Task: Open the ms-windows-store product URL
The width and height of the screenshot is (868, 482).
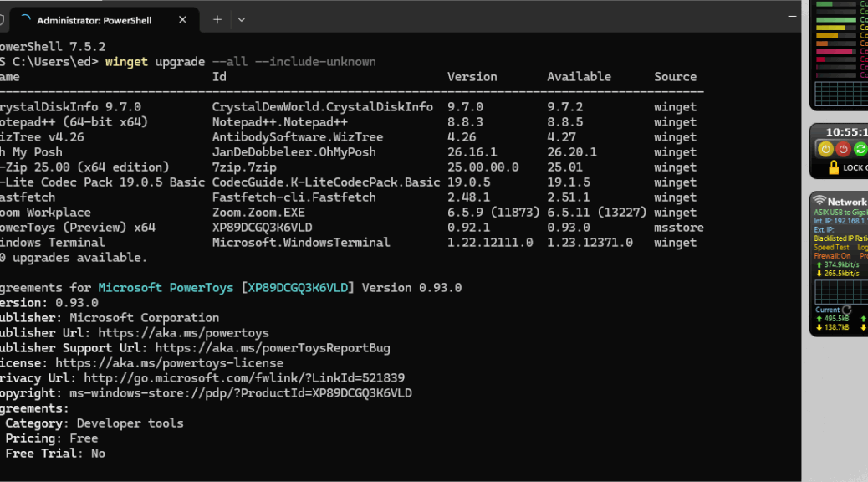Action: point(240,393)
